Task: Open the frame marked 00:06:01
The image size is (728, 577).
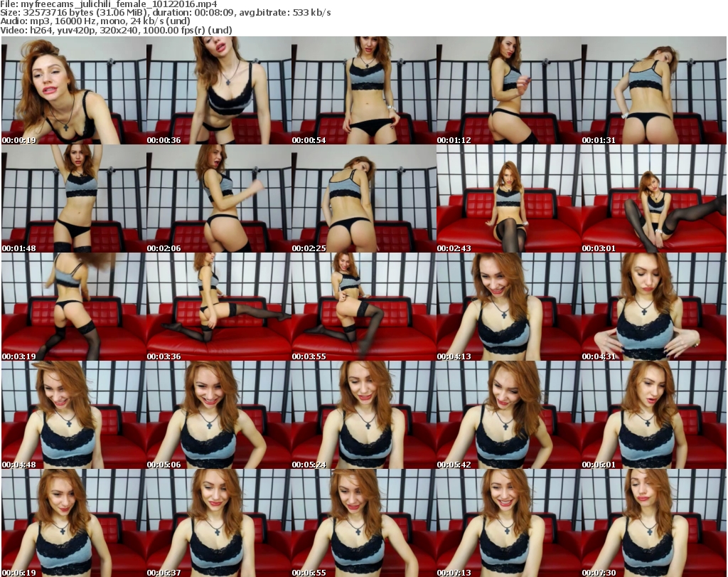Action: (653, 415)
